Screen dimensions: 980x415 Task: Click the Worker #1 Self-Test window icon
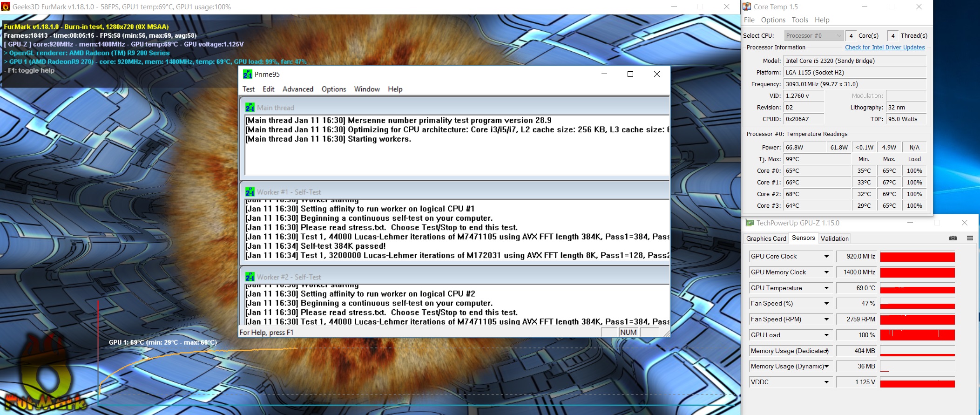(250, 192)
